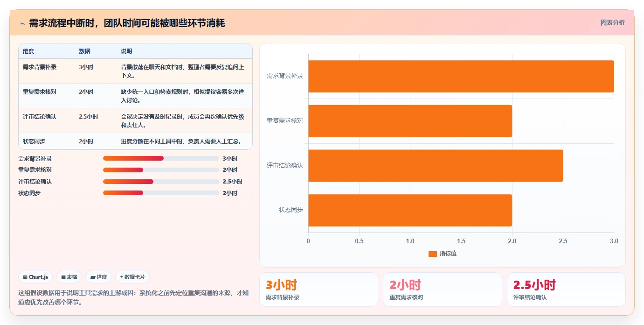Open the 2.5小时 评审结论确认 data card
This screenshot has height=325, width=644.
pos(566,290)
